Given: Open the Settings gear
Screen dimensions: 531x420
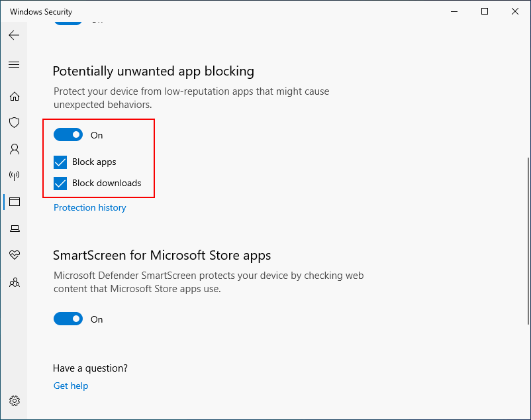Looking at the screenshot, I should (14, 401).
